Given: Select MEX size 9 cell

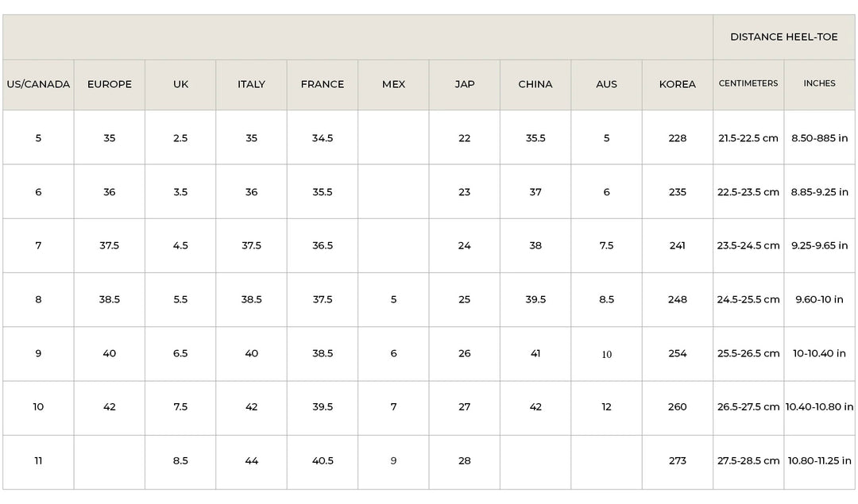Looking at the screenshot, I should click(393, 461).
